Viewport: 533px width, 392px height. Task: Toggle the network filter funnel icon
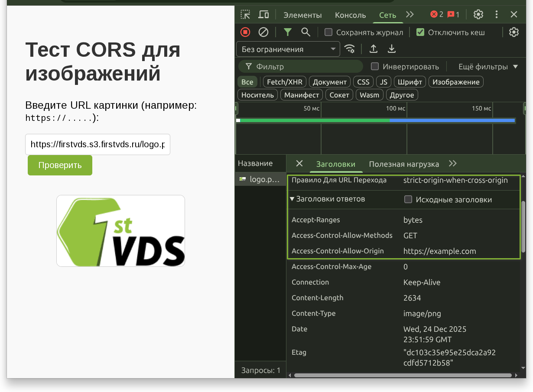(x=287, y=32)
